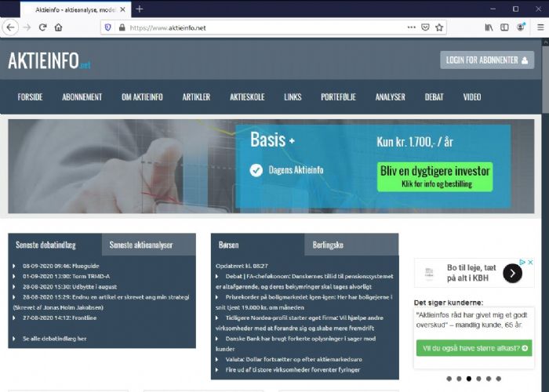
Task: Click Login for abonnenter button
Action: pos(487,60)
